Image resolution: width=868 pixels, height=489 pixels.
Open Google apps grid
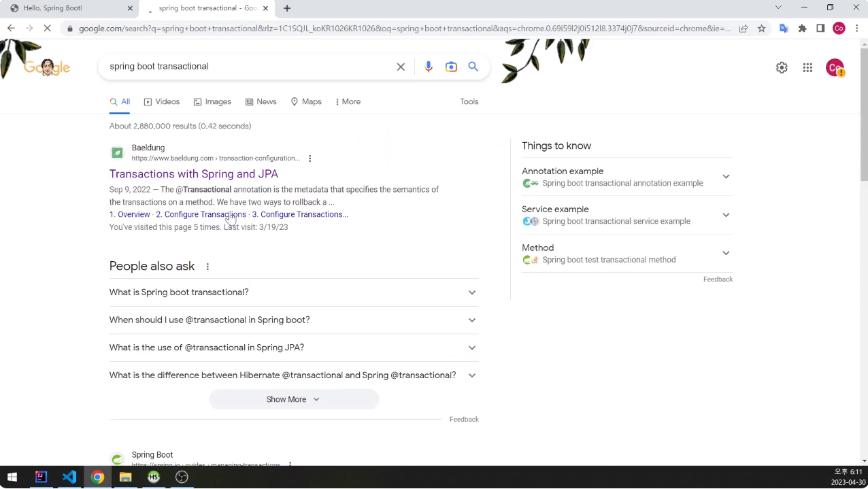(x=807, y=67)
